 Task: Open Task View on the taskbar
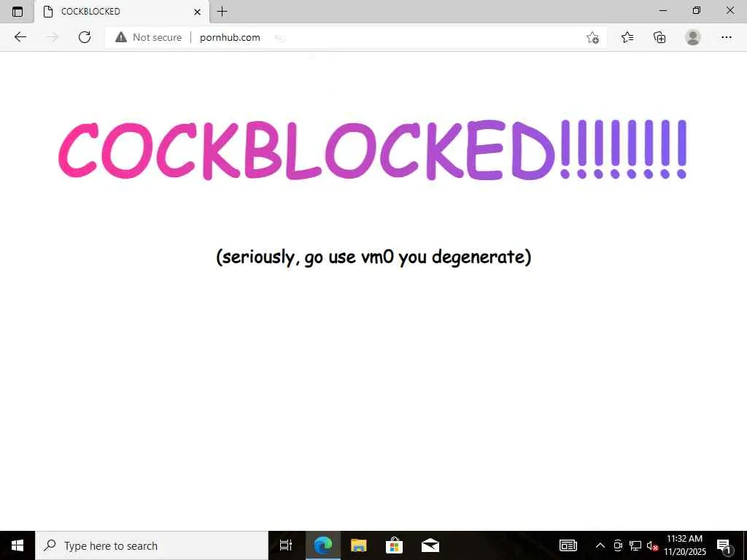click(x=286, y=545)
